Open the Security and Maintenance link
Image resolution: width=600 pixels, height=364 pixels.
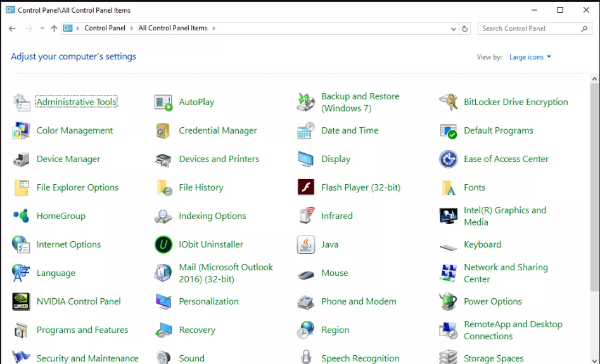pos(87,358)
